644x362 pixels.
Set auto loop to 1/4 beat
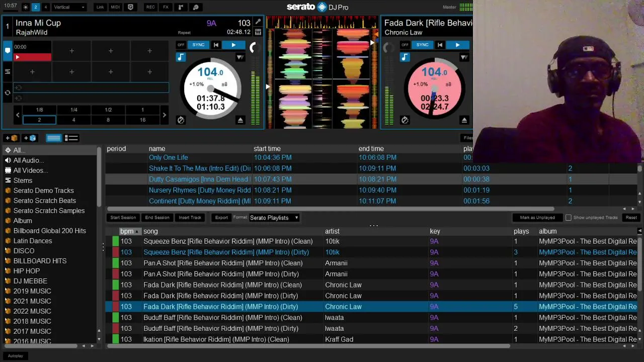tap(73, 110)
